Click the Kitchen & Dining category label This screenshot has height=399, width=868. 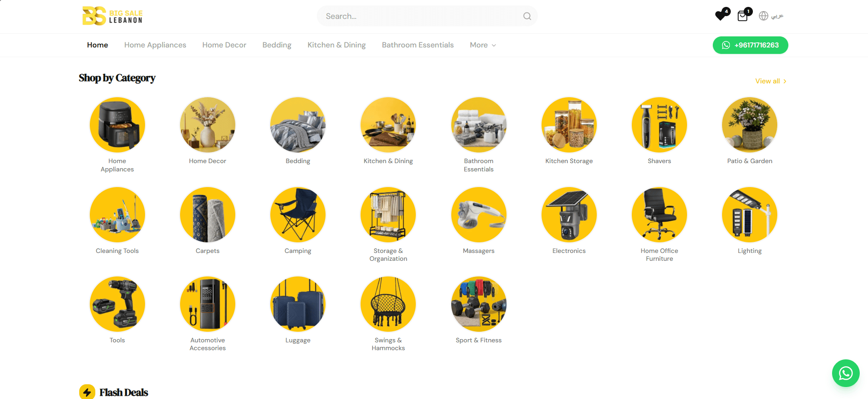click(x=388, y=161)
